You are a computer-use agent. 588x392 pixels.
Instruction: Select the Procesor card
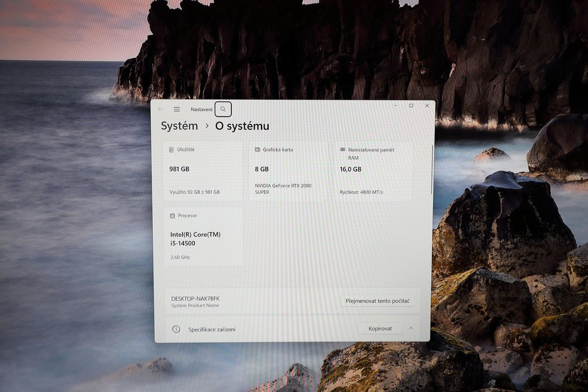203,236
